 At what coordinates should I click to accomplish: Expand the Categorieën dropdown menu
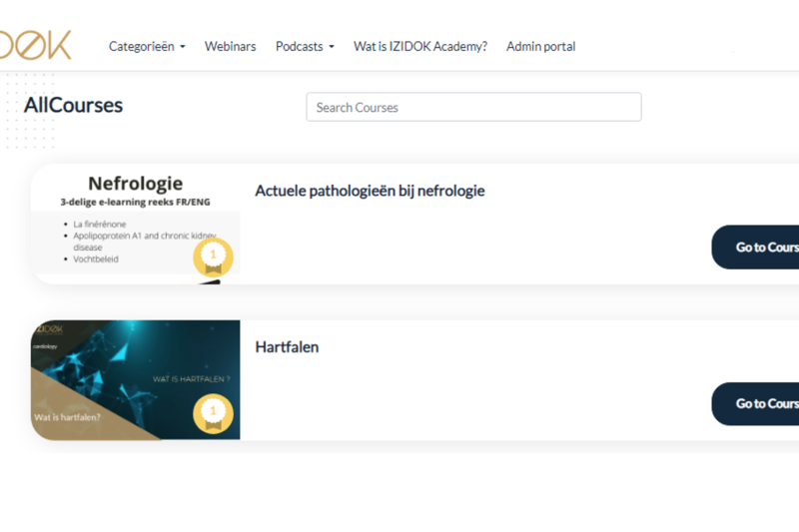click(x=146, y=46)
